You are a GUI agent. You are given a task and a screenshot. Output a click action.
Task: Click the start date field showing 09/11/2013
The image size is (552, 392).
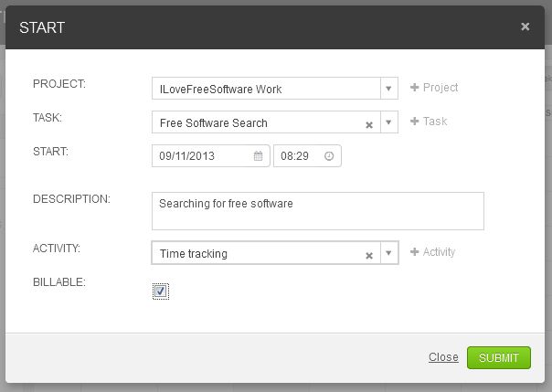coord(205,156)
